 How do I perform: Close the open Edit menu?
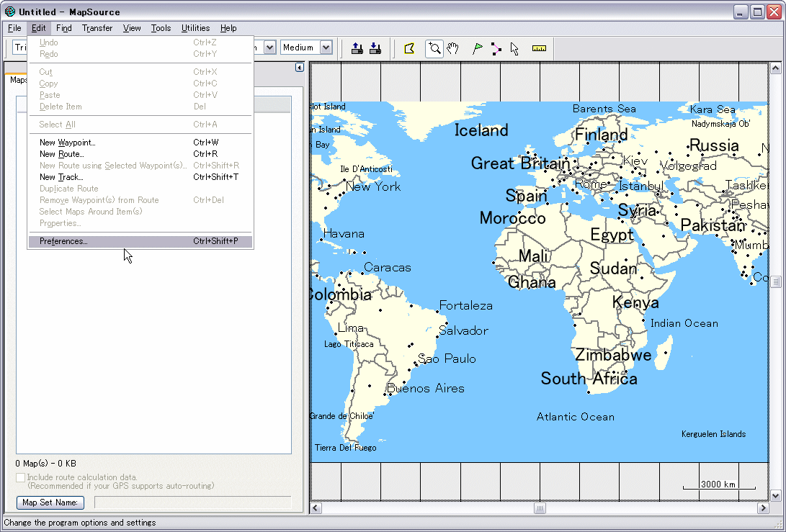[39, 28]
